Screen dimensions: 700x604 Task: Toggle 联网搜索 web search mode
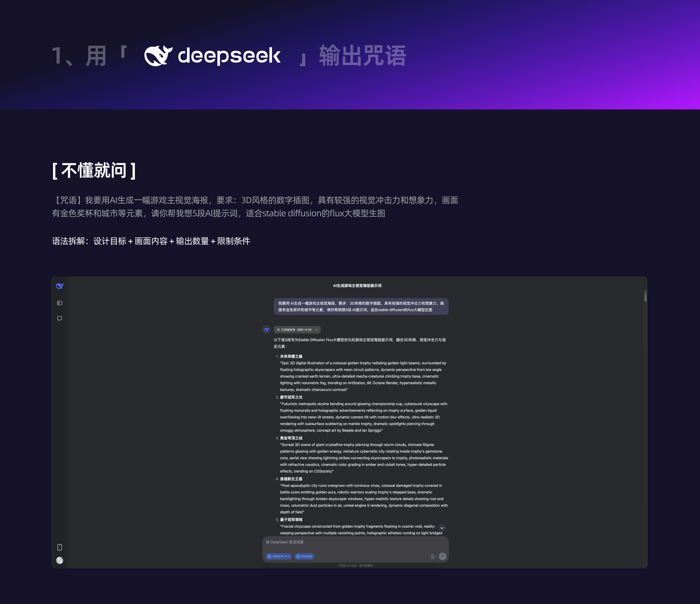point(304,556)
